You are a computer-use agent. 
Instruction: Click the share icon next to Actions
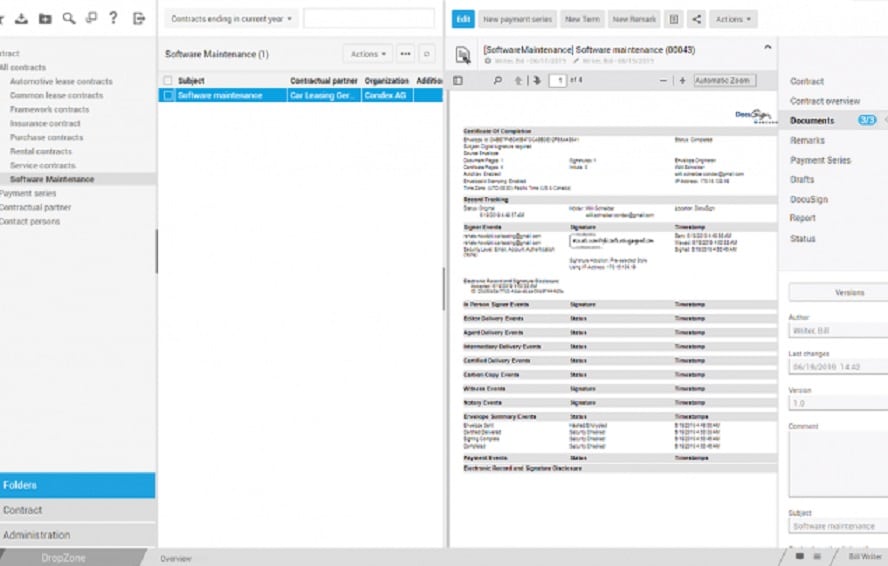pos(696,19)
